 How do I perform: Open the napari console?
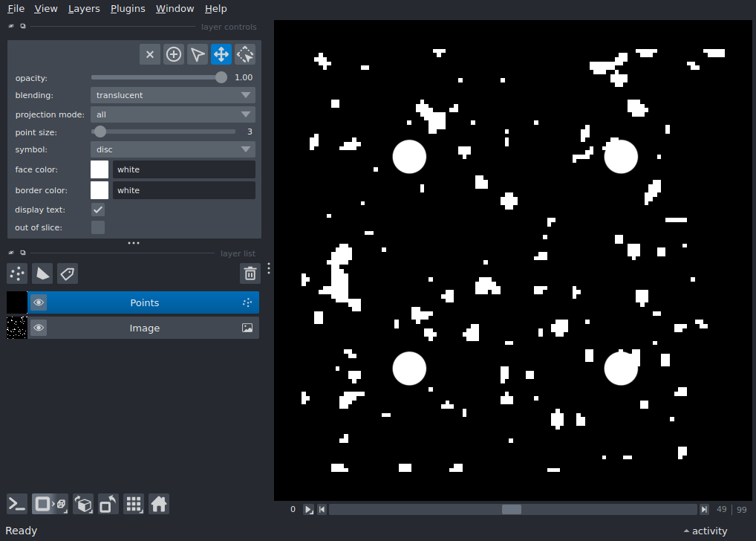click(18, 504)
